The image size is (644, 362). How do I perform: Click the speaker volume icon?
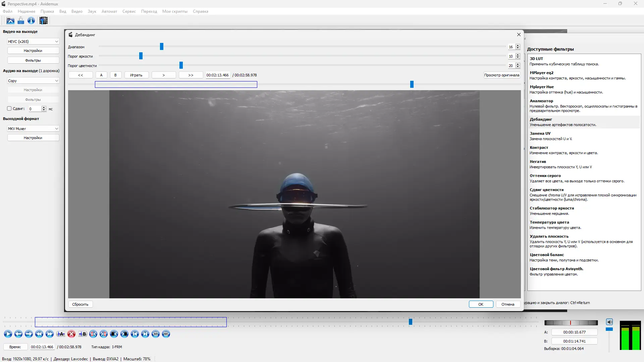click(609, 322)
